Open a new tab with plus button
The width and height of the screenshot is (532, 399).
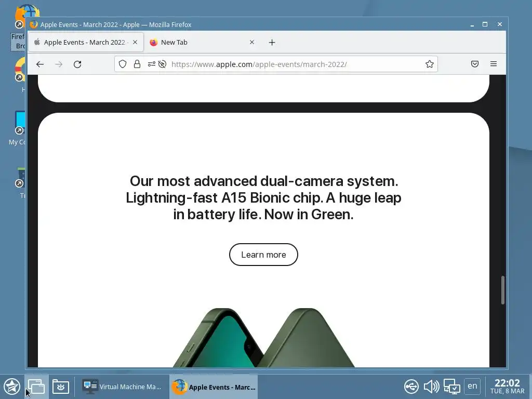click(272, 43)
